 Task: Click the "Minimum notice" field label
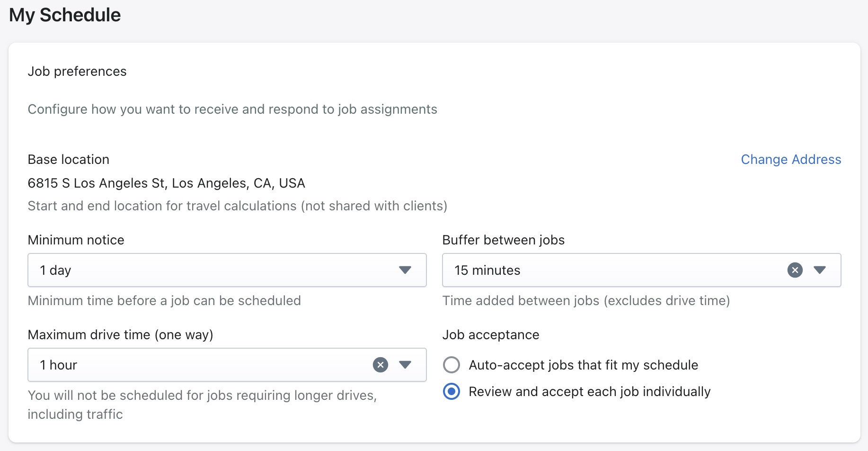[76, 240]
